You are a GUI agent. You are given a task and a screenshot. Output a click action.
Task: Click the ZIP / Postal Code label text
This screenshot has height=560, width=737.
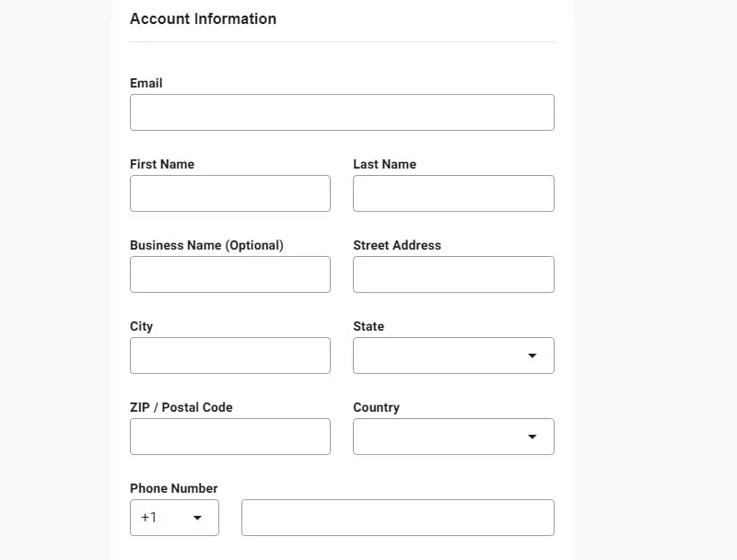[x=181, y=407]
